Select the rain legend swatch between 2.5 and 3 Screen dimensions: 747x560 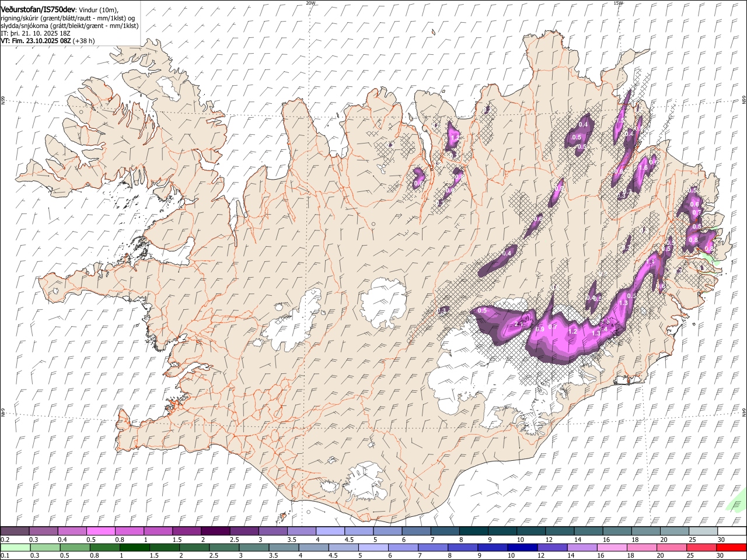[224, 547]
